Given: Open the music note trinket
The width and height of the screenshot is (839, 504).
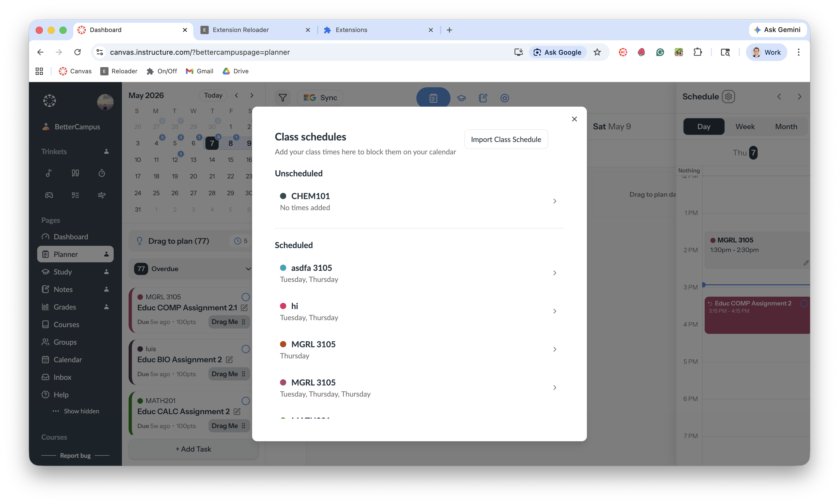Looking at the screenshot, I should pos(49,173).
